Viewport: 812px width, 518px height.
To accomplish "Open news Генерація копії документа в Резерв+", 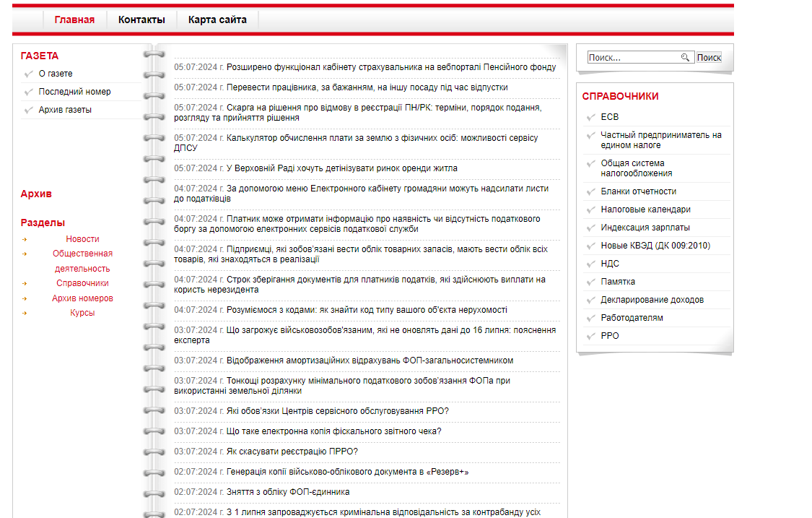I will pyautogui.click(x=347, y=472).
